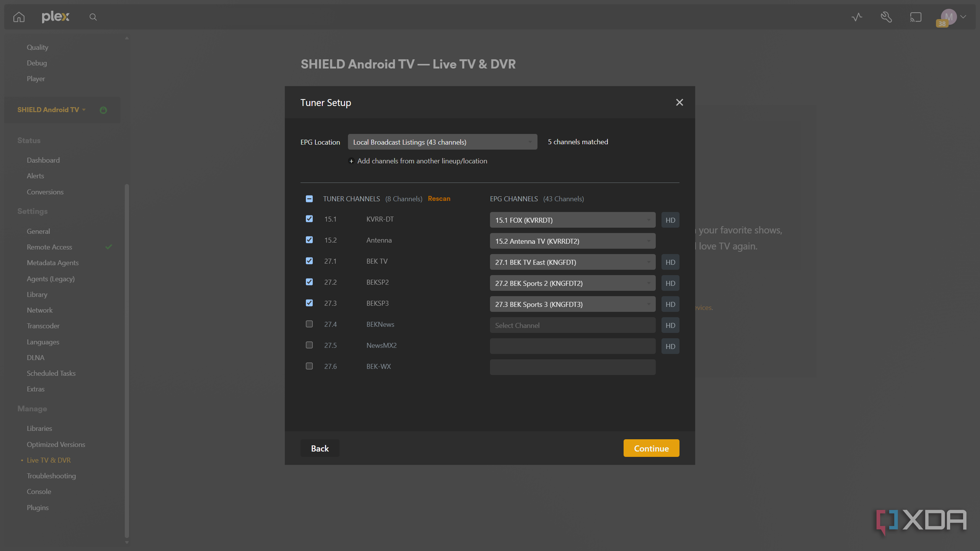Open the 15.1 FOX (KVRRDT) dropdown
The width and height of the screenshot is (980, 551).
(573, 220)
